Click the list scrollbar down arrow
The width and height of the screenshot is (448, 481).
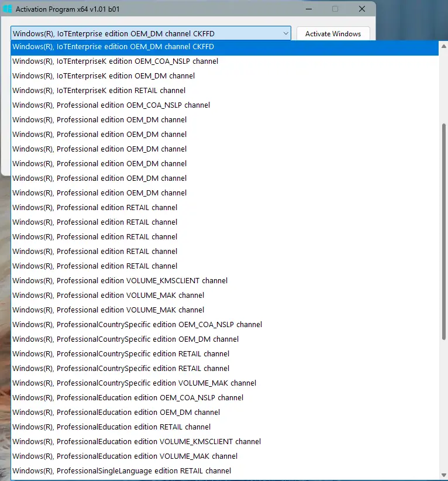[x=443, y=475]
